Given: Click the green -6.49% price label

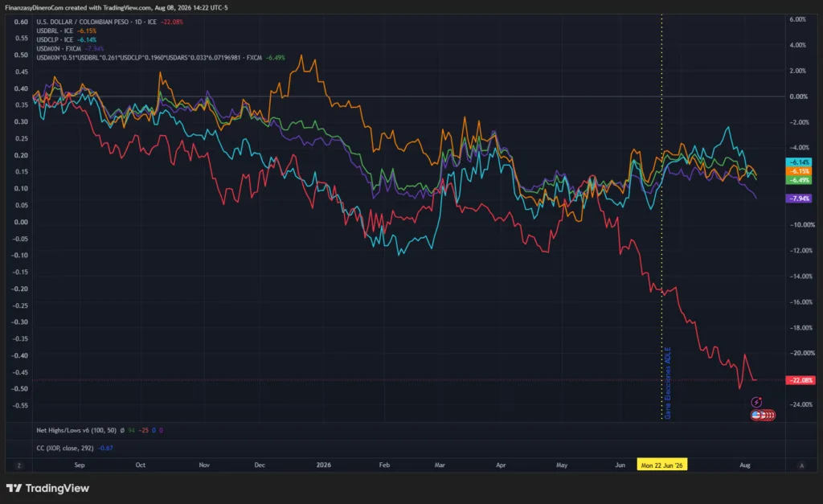Looking at the screenshot, I should click(x=798, y=180).
